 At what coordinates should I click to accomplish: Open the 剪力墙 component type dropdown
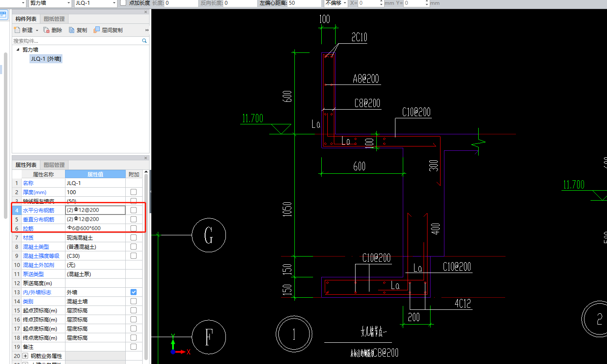pos(69,3)
